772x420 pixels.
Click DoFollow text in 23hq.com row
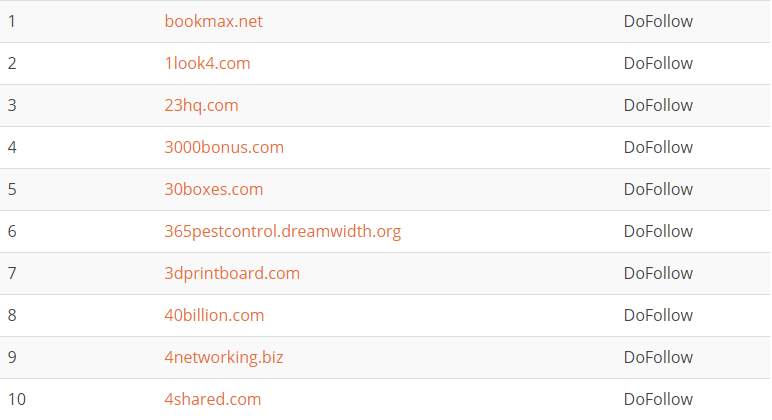tap(658, 105)
